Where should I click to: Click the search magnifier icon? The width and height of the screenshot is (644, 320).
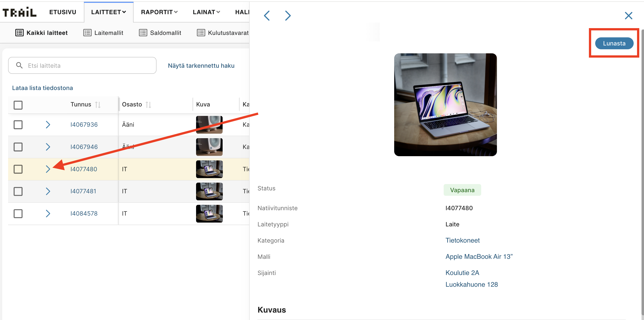(19, 65)
